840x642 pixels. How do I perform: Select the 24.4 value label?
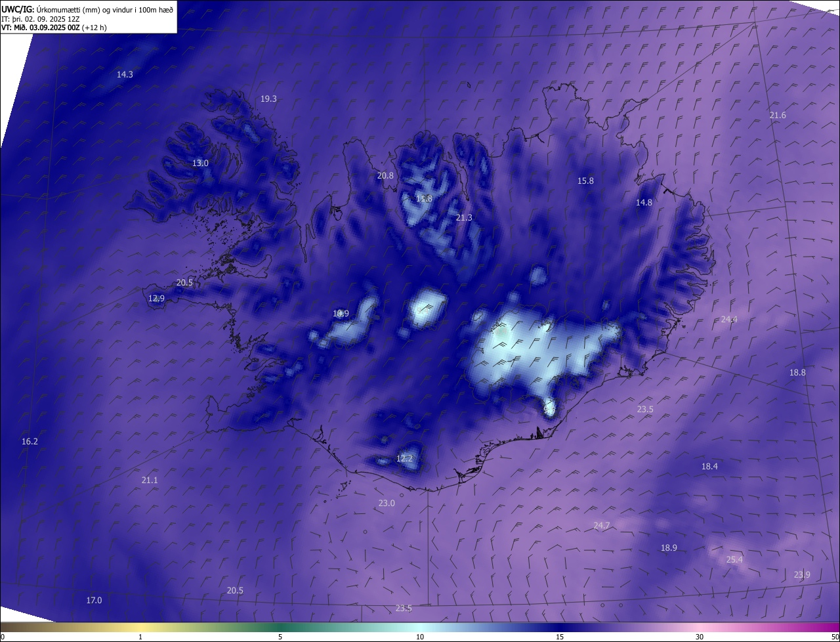[x=729, y=320]
